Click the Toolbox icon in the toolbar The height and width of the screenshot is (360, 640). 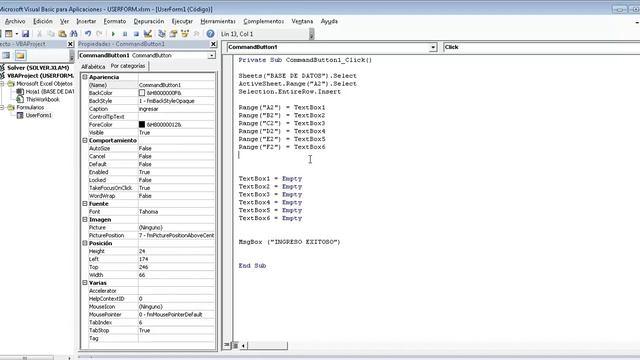tap(196, 34)
